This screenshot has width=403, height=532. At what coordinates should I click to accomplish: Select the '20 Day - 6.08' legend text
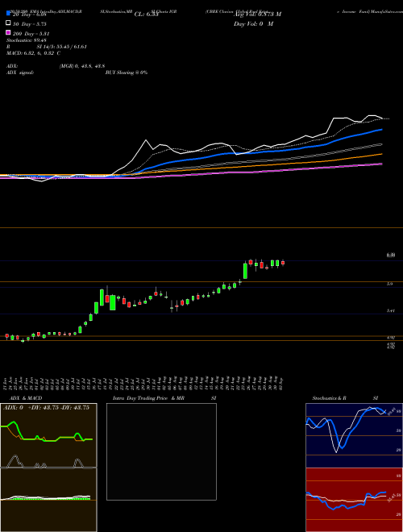click(x=30, y=15)
